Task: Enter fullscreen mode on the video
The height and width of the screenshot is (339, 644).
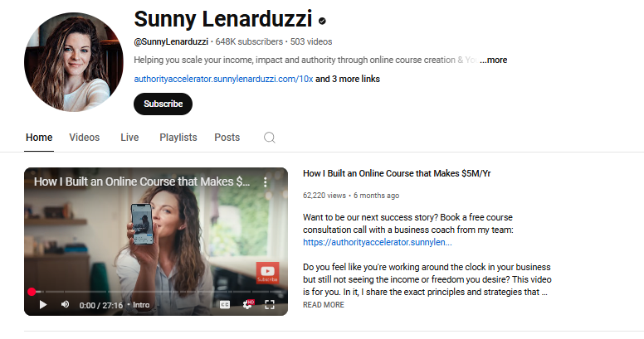Action: (270, 304)
